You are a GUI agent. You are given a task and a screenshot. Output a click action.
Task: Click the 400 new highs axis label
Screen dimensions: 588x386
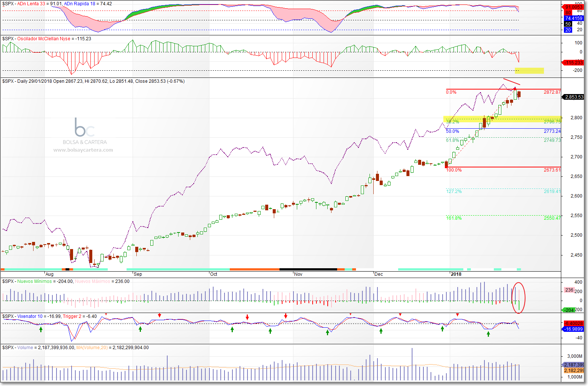(578, 282)
